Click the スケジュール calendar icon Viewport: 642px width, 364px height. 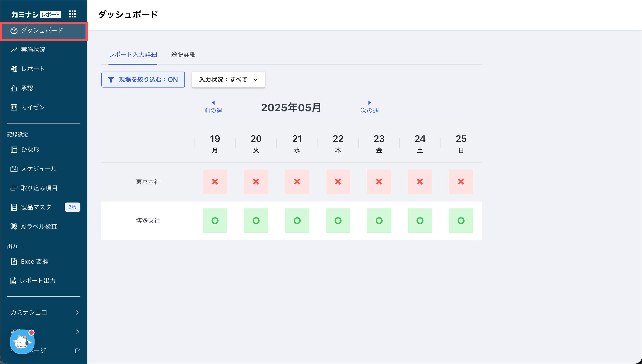click(x=14, y=169)
